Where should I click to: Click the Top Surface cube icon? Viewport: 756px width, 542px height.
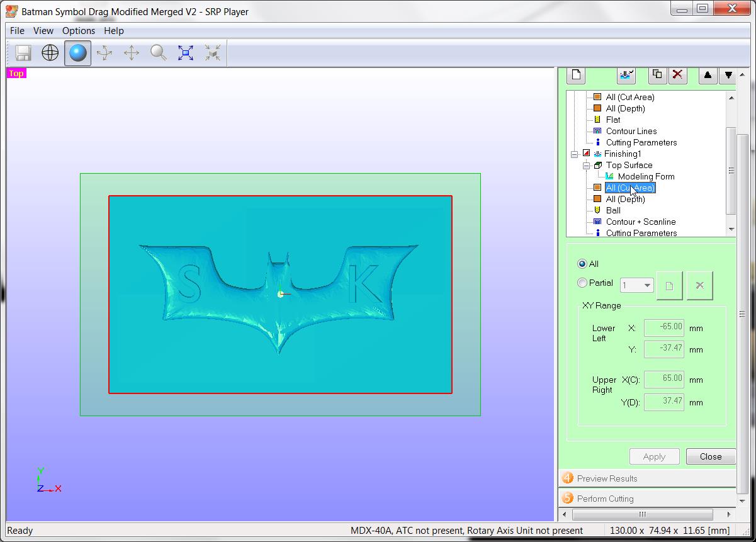pos(597,165)
